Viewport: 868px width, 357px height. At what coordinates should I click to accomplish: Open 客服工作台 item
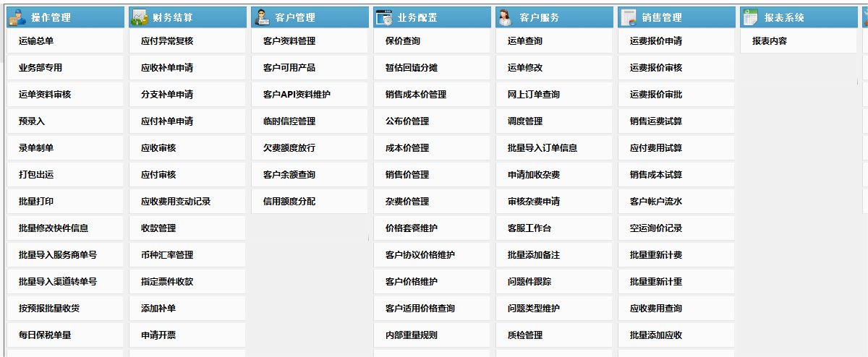pyautogui.click(x=529, y=228)
